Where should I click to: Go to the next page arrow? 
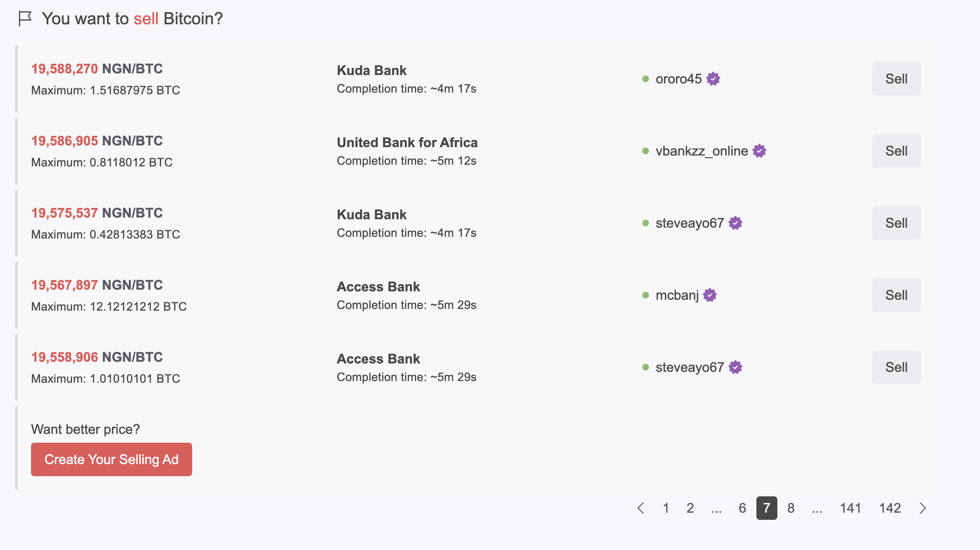click(x=923, y=508)
